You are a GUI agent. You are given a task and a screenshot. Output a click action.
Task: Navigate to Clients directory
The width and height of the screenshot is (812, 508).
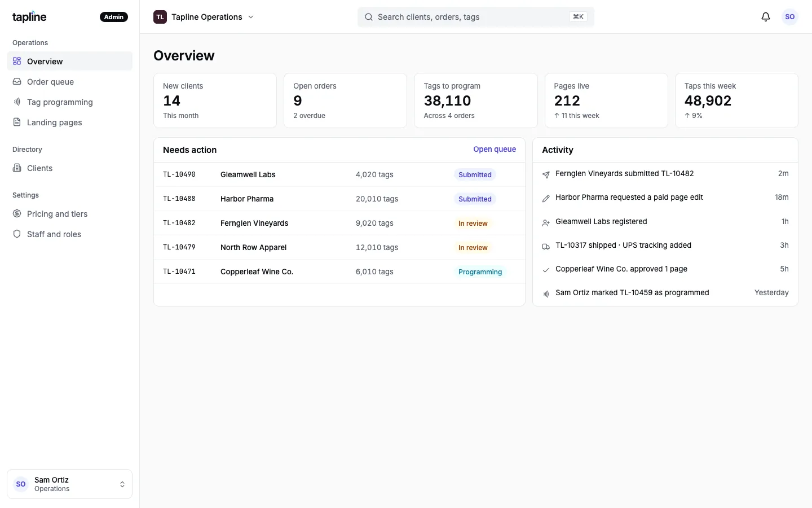click(69, 168)
